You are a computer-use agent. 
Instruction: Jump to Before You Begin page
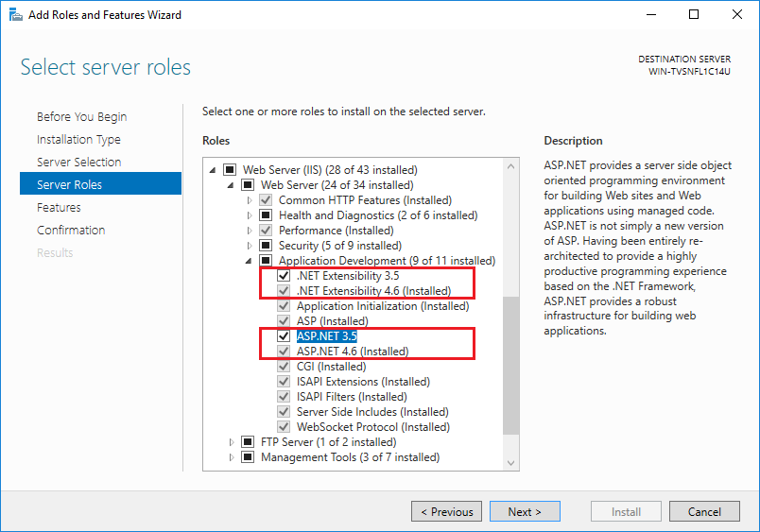pyautogui.click(x=81, y=116)
